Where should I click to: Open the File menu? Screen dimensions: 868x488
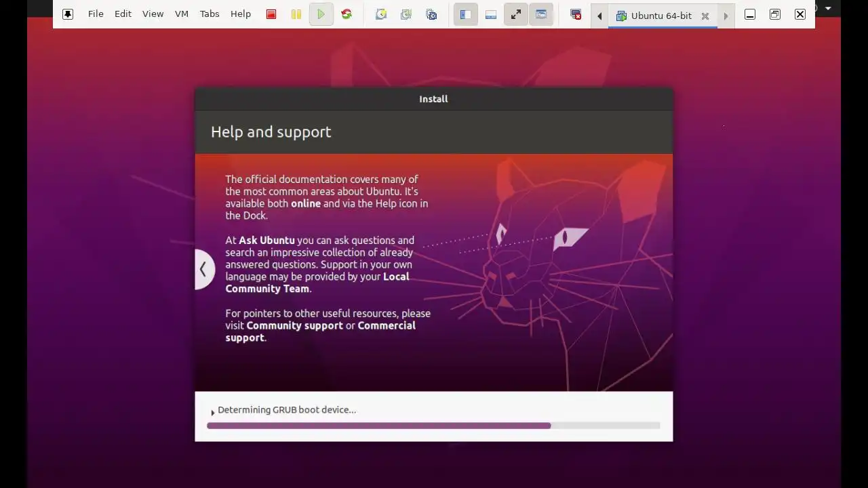click(96, 14)
